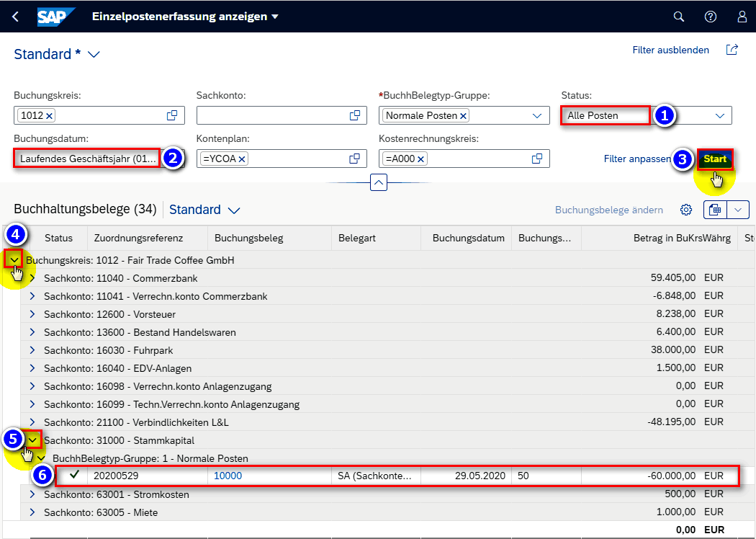
Task: Click the back arrow in header
Action: (16, 17)
